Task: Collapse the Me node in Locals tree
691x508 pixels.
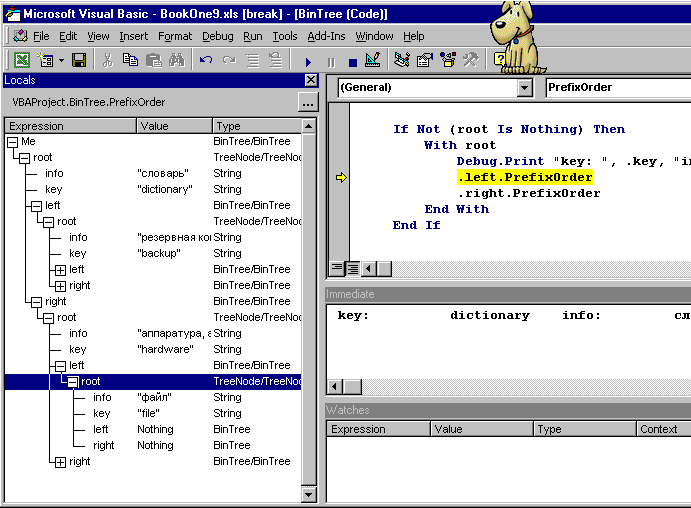Action: (13, 142)
